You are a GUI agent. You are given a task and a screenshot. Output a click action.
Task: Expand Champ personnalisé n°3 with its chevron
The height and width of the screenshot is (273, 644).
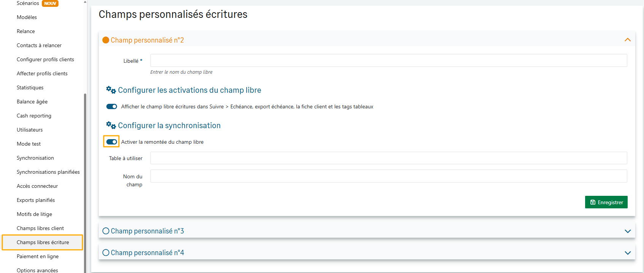click(x=627, y=231)
